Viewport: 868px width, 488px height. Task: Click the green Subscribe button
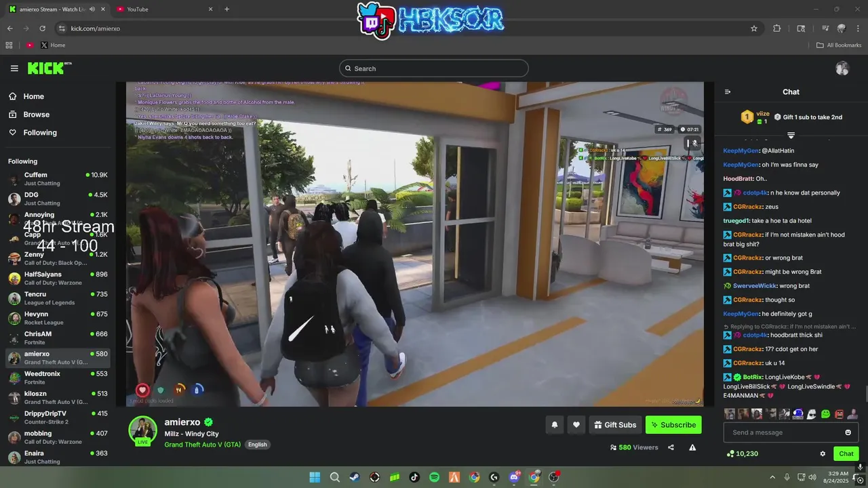click(x=673, y=425)
